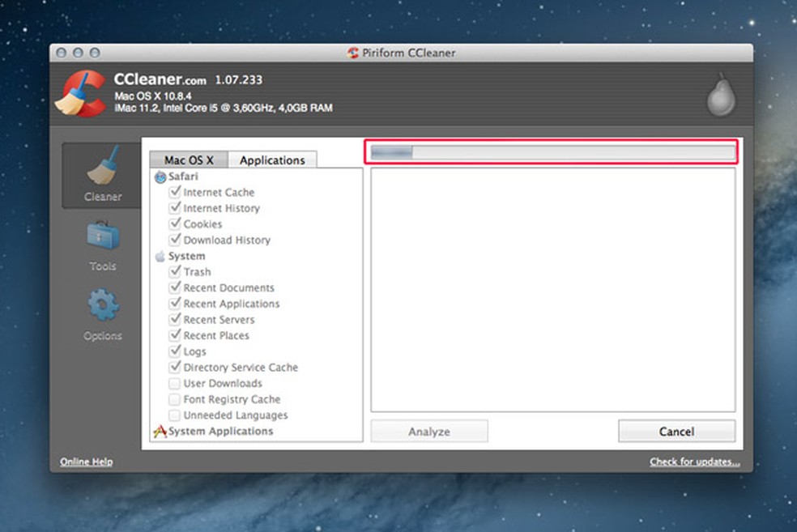Enable Unneeded Languages checkbox

pyautogui.click(x=174, y=415)
